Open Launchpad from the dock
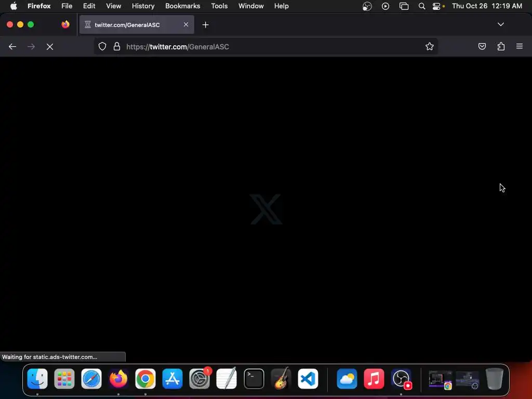 (64, 379)
